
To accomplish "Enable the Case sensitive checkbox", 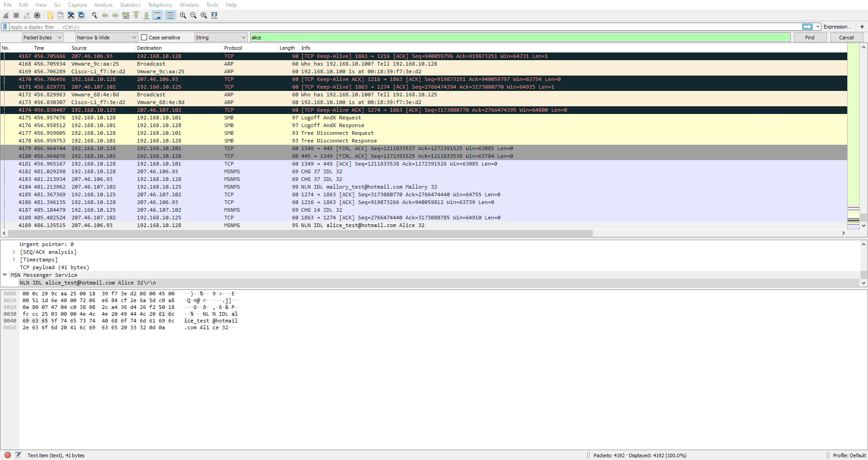I will click(144, 38).
